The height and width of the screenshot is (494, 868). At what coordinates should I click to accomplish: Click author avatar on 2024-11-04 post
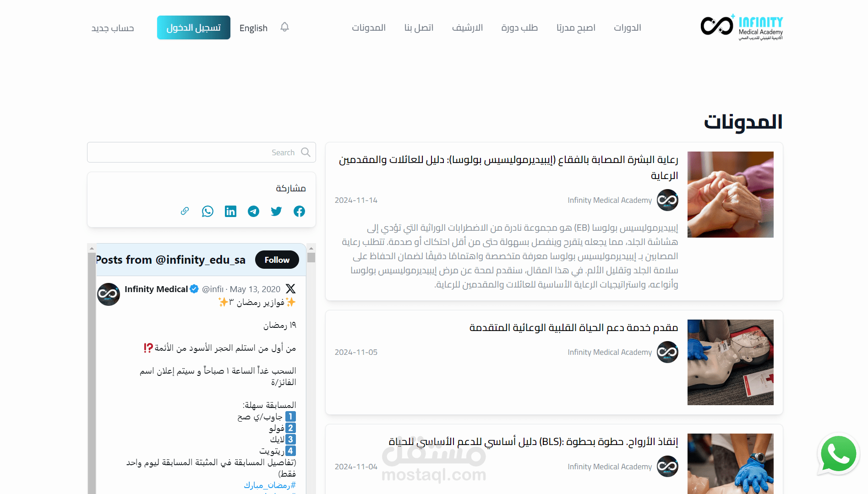(667, 467)
